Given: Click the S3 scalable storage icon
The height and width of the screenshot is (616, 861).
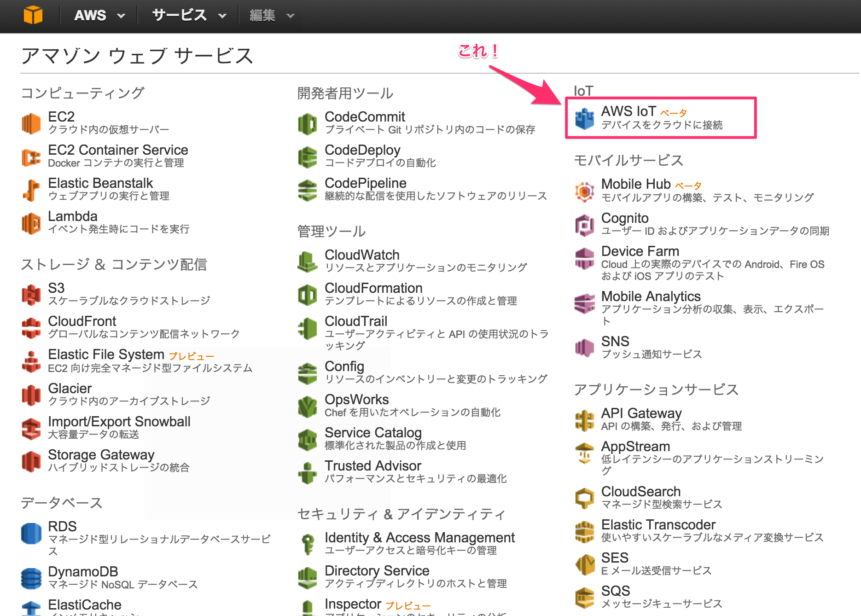Looking at the screenshot, I should [x=30, y=294].
